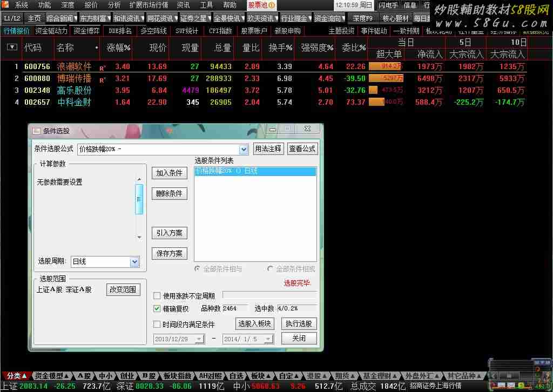Viewport: 553px width, 392px height.
Task: Click the 计算参数 panel scrollbar thumb
Action: coord(139,199)
